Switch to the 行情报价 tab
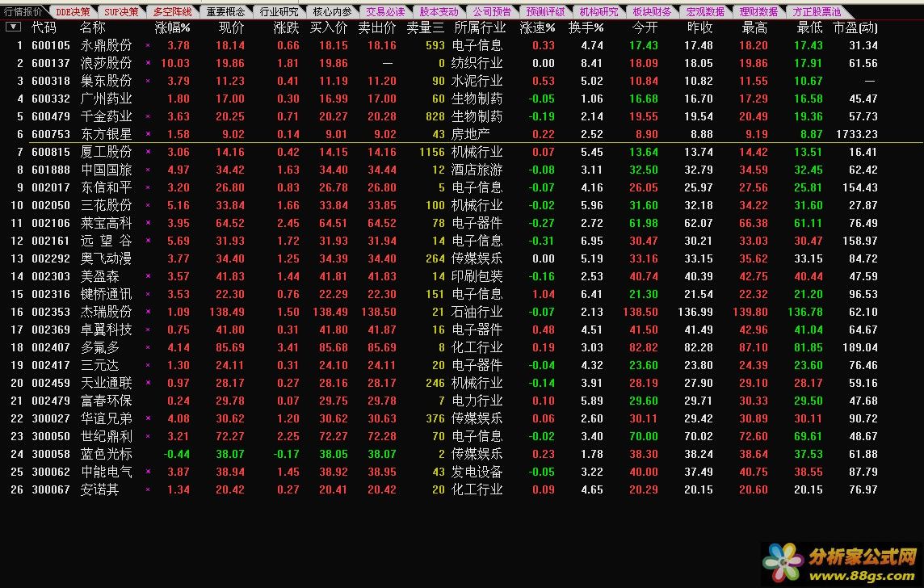This screenshot has width=924, height=588. pyautogui.click(x=23, y=12)
